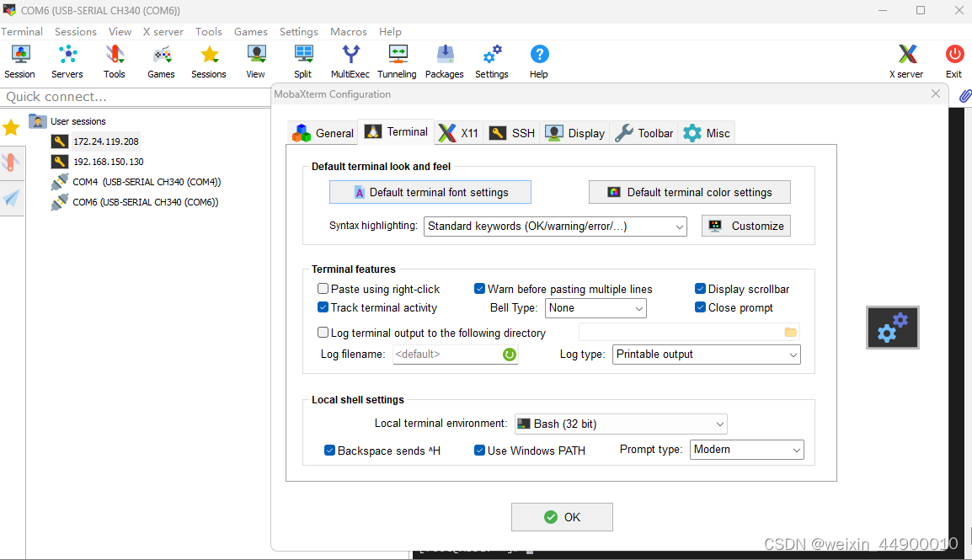Click Default terminal color settings button
This screenshot has width=972, height=560.
pyautogui.click(x=689, y=192)
